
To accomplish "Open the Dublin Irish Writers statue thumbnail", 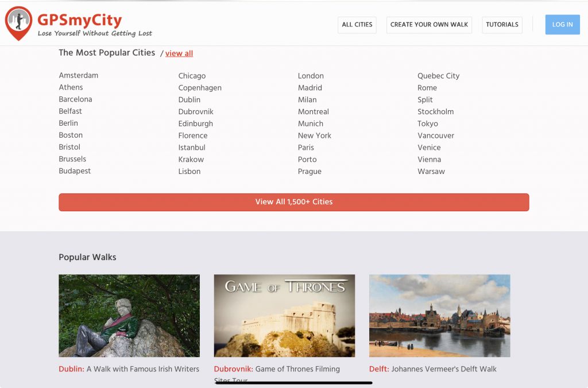I will pos(129,315).
